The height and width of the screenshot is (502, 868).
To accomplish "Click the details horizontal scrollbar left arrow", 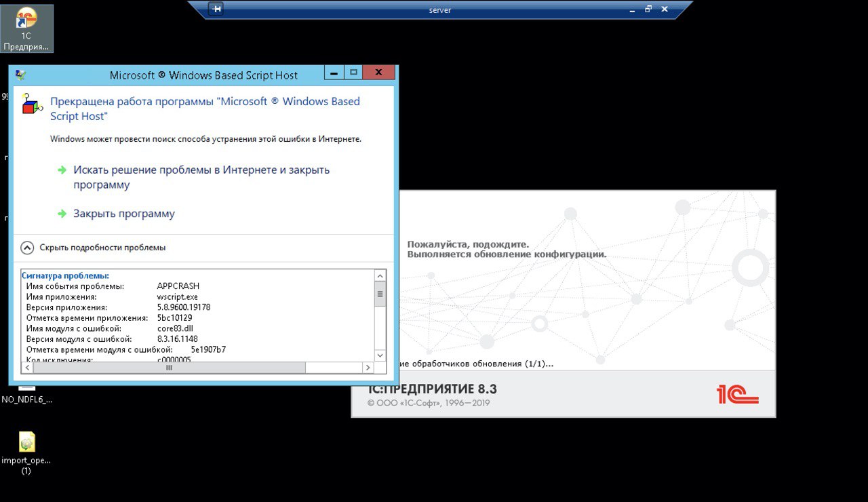I will (27, 367).
